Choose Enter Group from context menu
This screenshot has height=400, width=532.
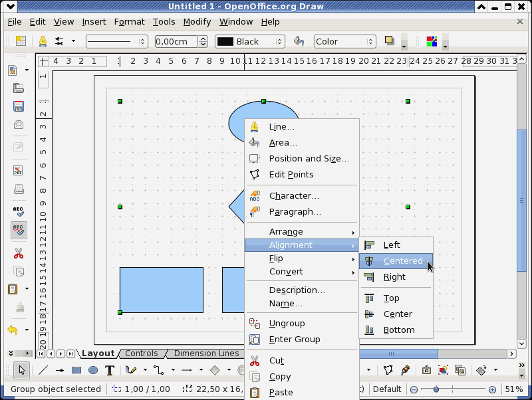pyautogui.click(x=301, y=340)
